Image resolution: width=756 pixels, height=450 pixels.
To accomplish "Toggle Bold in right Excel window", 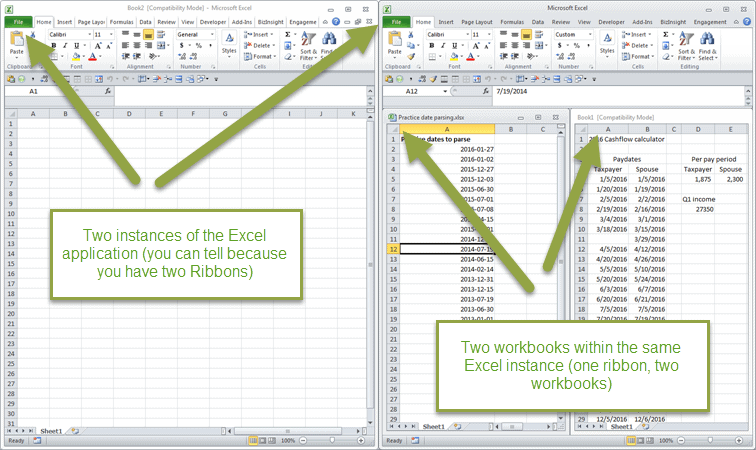I will [x=432, y=45].
